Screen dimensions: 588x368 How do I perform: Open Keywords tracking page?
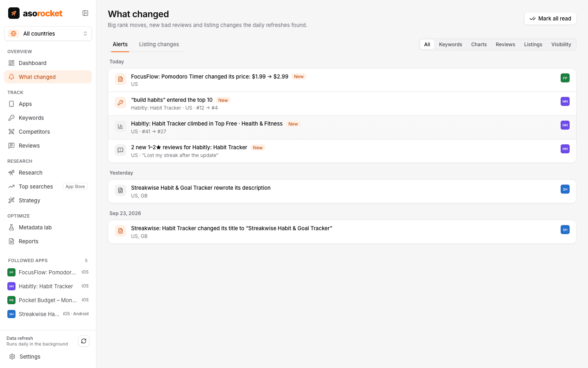tap(48, 118)
